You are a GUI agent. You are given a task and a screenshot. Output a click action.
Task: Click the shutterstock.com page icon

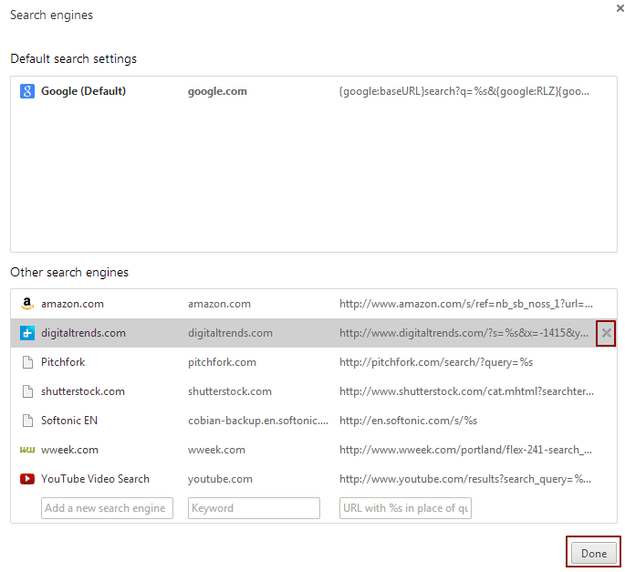coord(28,391)
